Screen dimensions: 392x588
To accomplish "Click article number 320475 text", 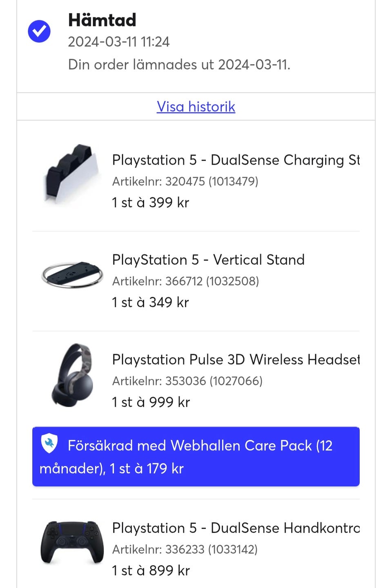I will click(x=185, y=181).
